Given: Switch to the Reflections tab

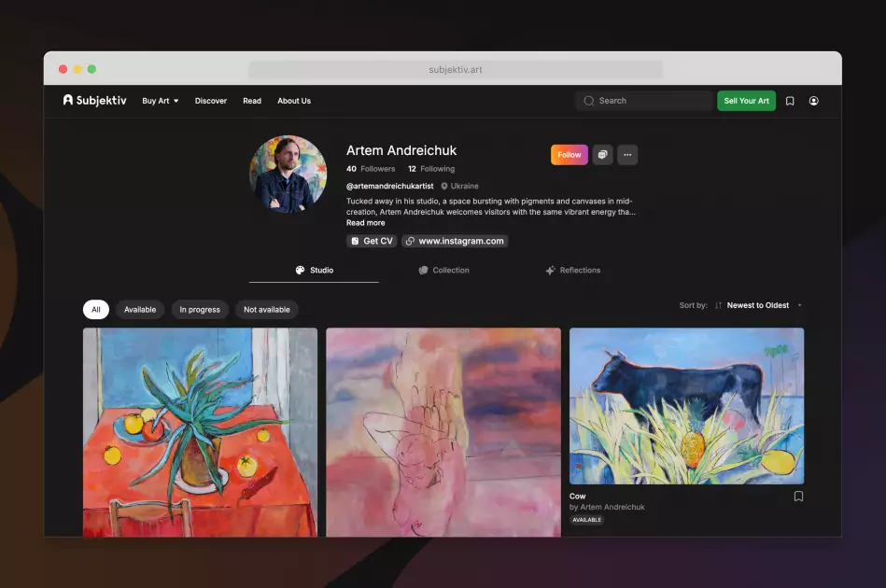Looking at the screenshot, I should coord(573,270).
